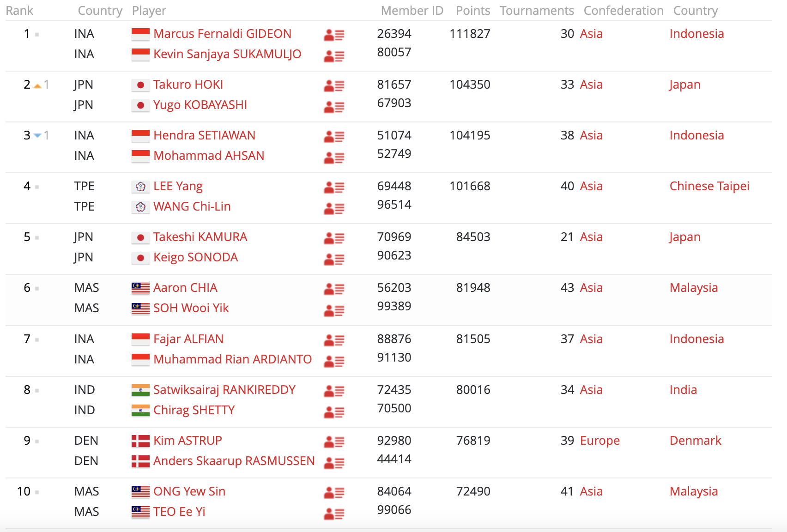Click the Rank column header
The image size is (787, 532).
coord(19,11)
